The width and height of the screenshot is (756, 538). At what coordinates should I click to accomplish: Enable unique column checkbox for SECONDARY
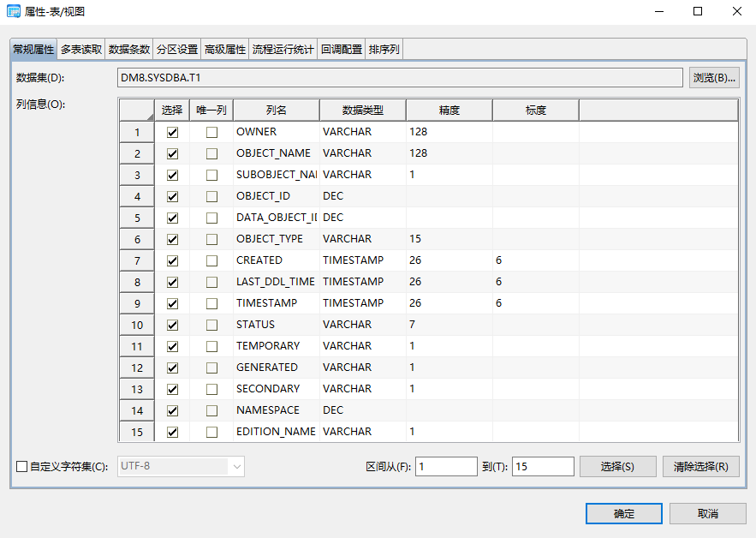tap(211, 390)
